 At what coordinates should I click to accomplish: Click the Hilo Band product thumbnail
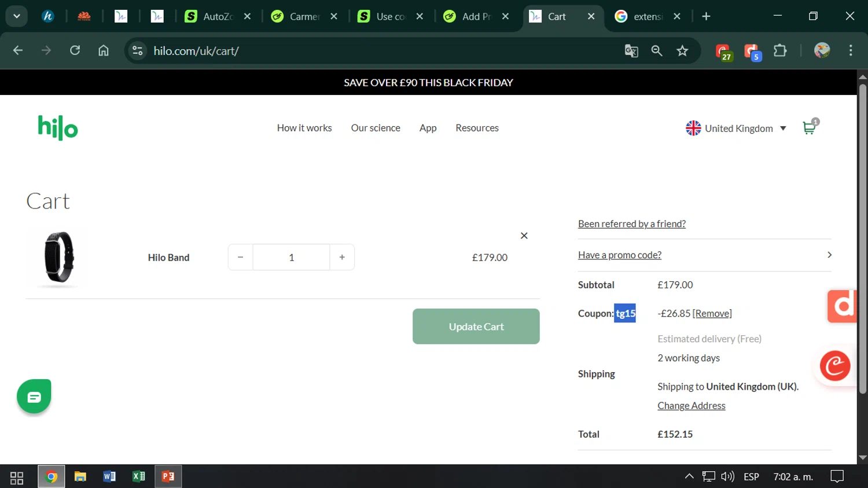tap(59, 257)
